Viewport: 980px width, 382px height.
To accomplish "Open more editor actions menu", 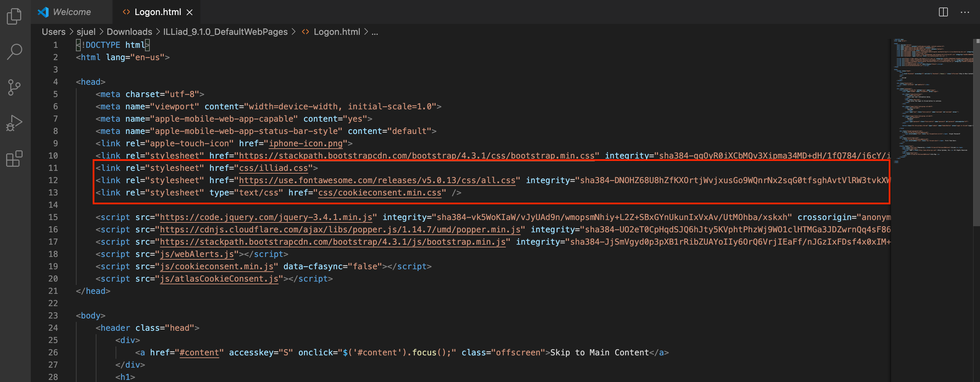I will (966, 12).
